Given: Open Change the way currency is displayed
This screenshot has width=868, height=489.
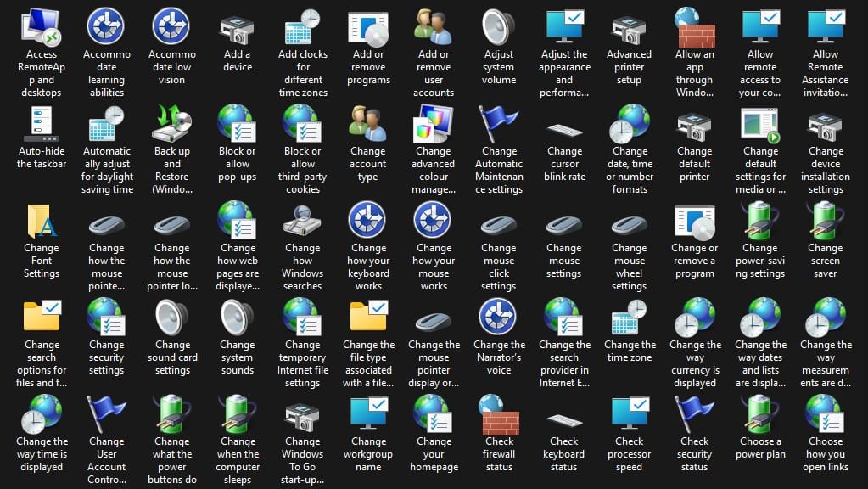Looking at the screenshot, I should (x=695, y=317).
